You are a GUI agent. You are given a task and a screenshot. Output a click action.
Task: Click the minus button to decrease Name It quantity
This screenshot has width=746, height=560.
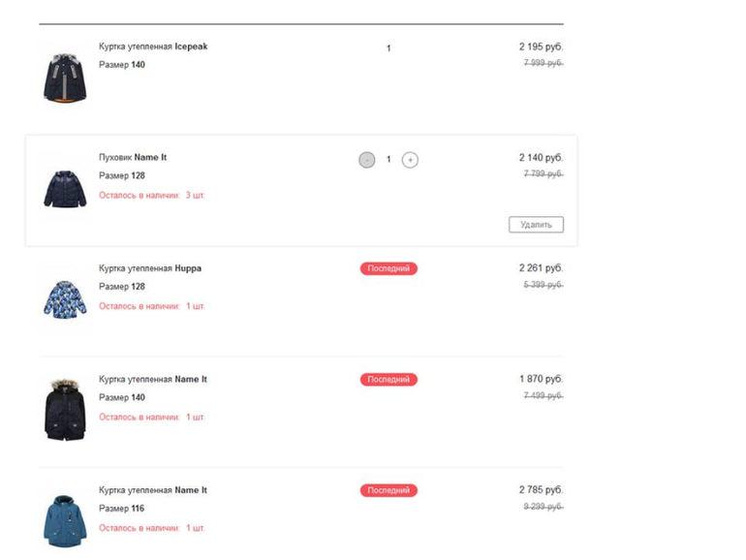pos(366,160)
